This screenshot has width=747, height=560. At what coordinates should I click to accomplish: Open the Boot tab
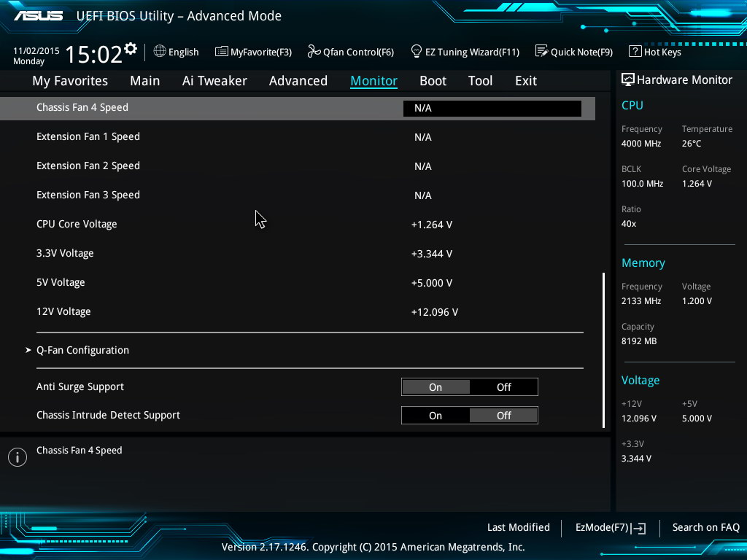pyautogui.click(x=433, y=81)
